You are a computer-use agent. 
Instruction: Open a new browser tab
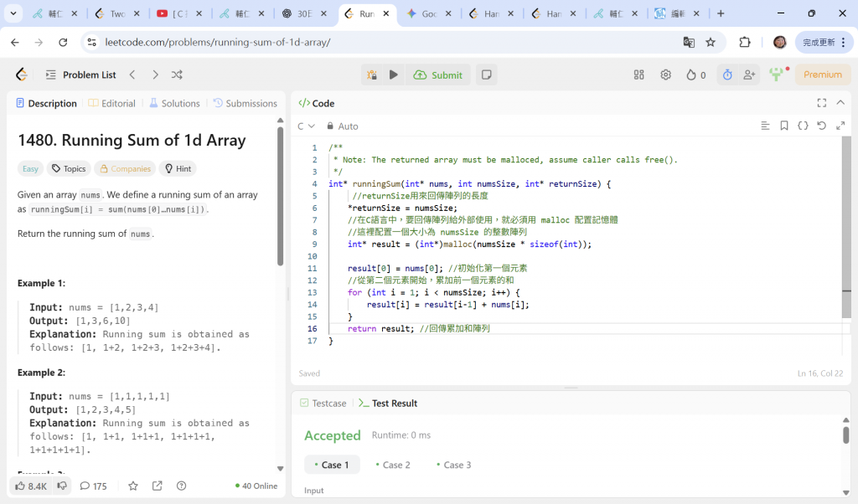pos(721,13)
